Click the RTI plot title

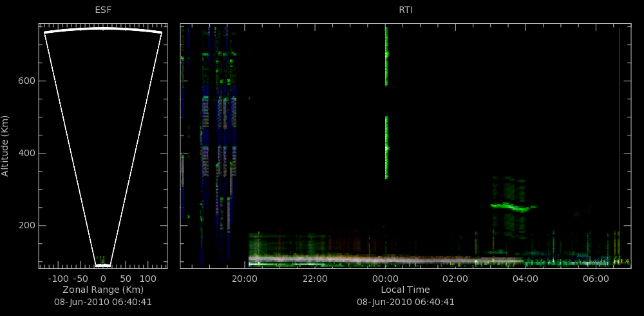(x=406, y=10)
